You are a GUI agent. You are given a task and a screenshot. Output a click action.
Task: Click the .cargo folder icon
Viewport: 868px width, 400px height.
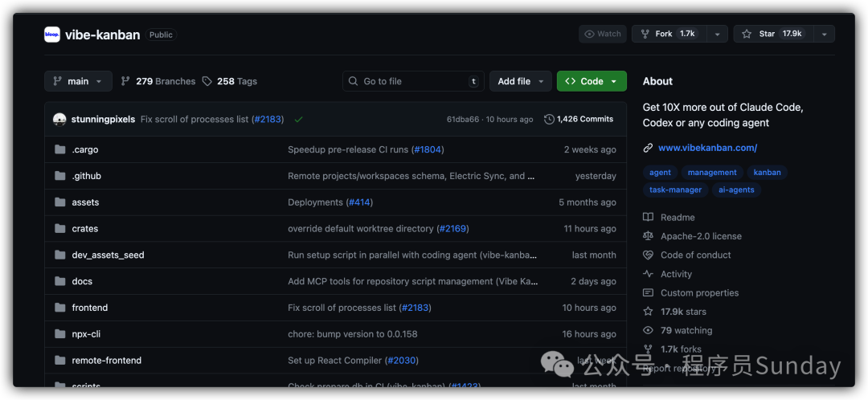(59, 149)
